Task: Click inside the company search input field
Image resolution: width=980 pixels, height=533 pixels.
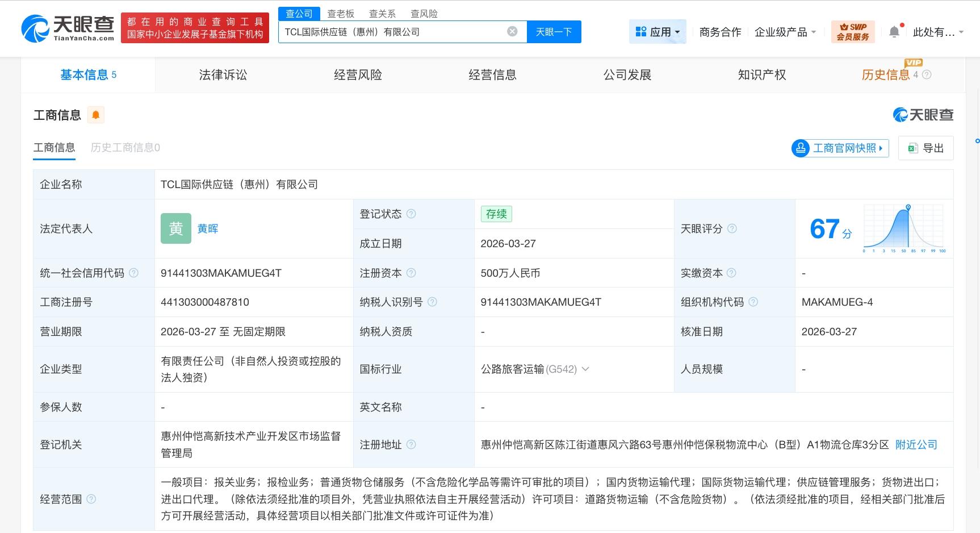Action: [397, 32]
